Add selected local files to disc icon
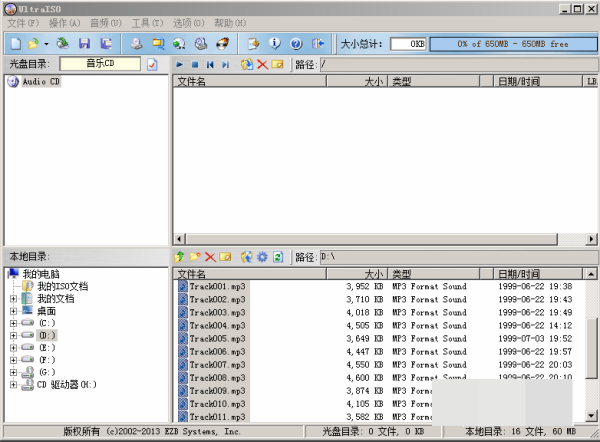Viewport: 600px width, 442px height. click(x=247, y=257)
